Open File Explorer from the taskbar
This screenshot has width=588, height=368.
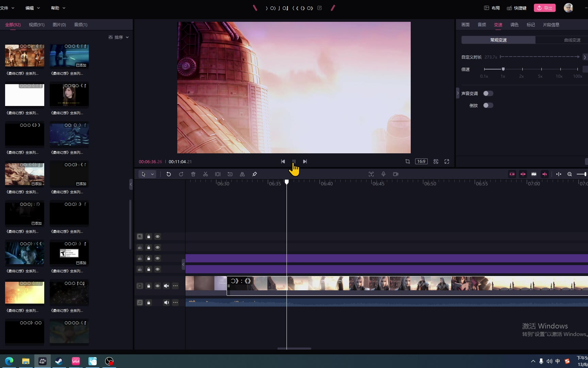click(26, 361)
